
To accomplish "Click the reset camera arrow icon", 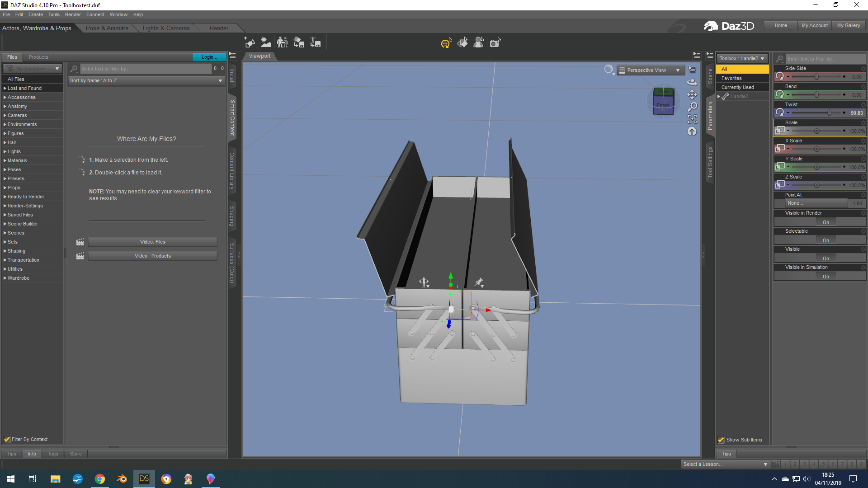I will 692,131.
